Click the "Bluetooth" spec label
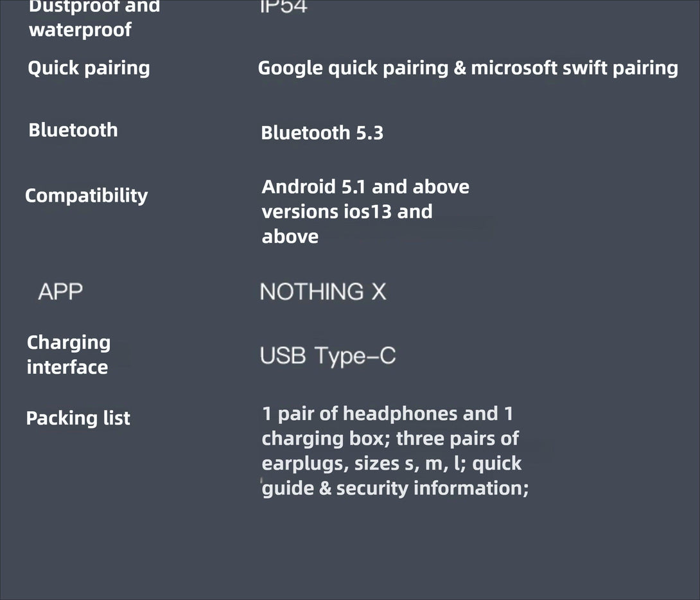 73,130
